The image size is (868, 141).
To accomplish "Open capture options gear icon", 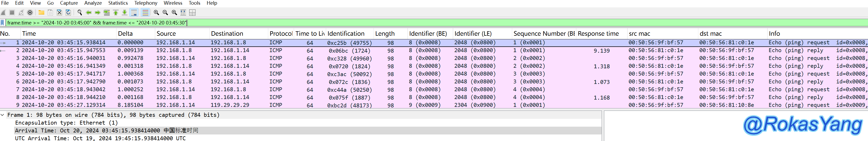I will (x=30, y=13).
